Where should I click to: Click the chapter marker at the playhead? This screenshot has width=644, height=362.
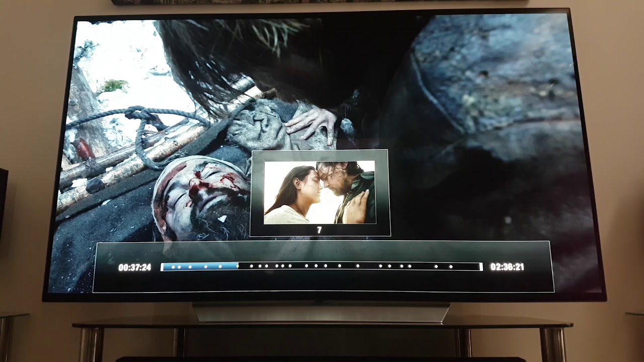click(x=237, y=266)
